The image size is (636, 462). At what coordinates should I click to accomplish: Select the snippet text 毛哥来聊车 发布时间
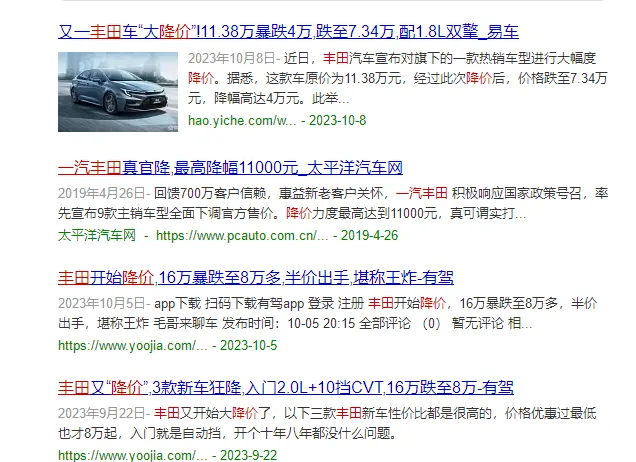[219, 324]
